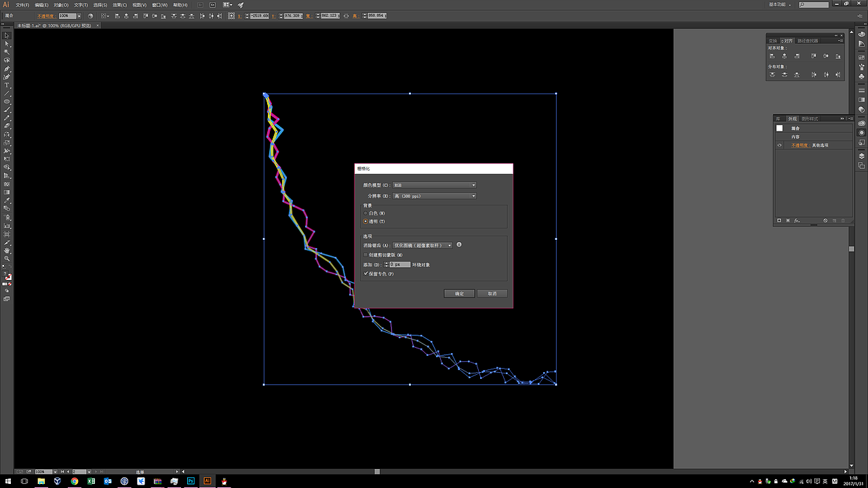Click the 不透明度 link in the Appearance panel
The image size is (868, 488).
pos(800,145)
